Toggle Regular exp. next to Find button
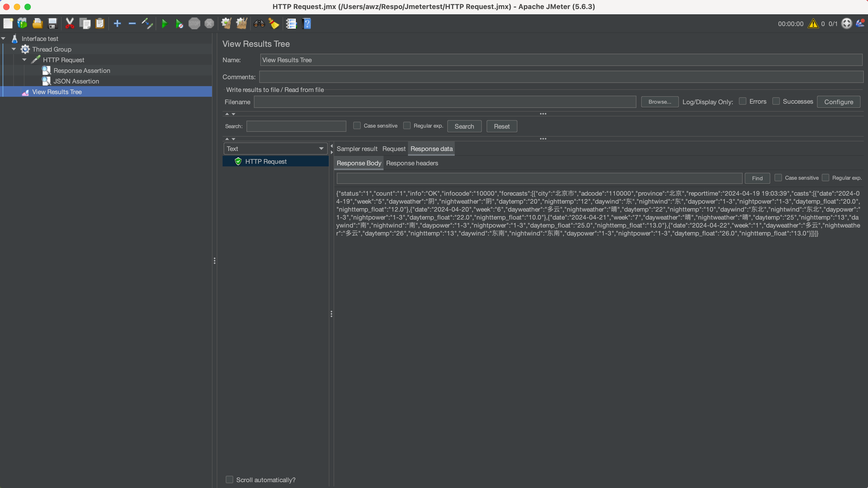The width and height of the screenshot is (868, 488). pos(825,177)
